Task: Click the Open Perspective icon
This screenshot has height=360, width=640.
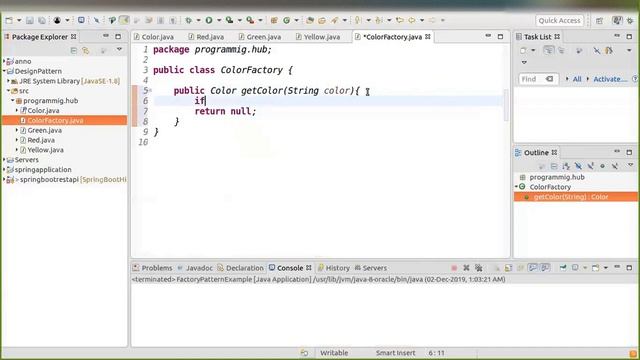Action: click(x=599, y=20)
